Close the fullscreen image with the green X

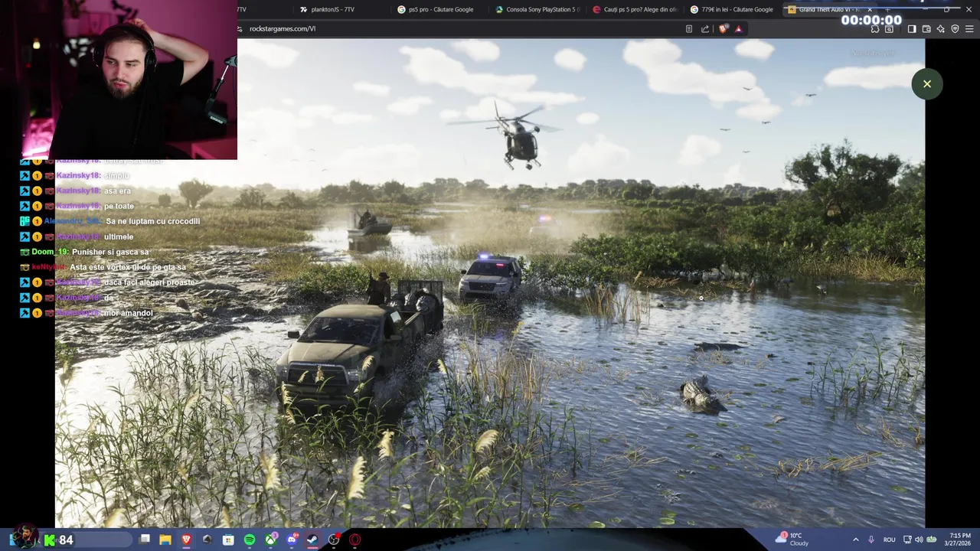pos(926,84)
